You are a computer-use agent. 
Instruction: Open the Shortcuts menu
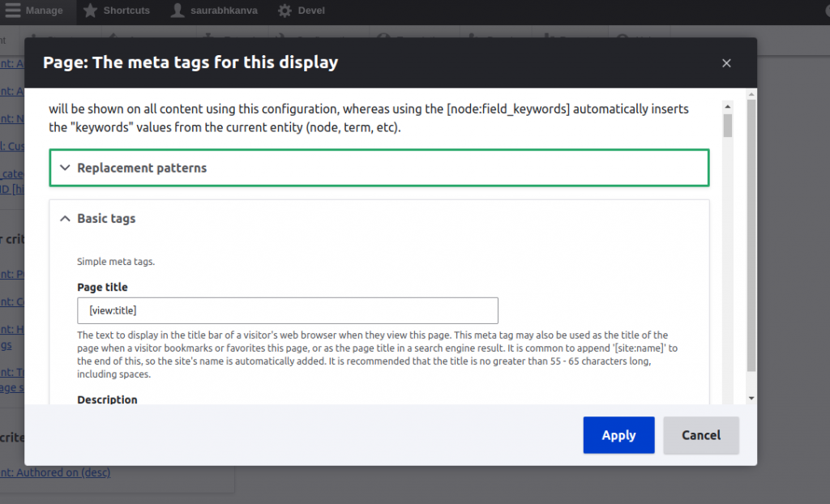123,11
